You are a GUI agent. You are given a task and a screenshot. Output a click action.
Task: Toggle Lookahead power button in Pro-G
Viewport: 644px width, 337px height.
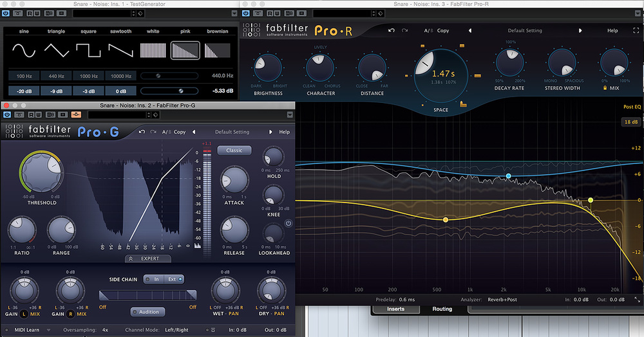pyautogui.click(x=289, y=223)
